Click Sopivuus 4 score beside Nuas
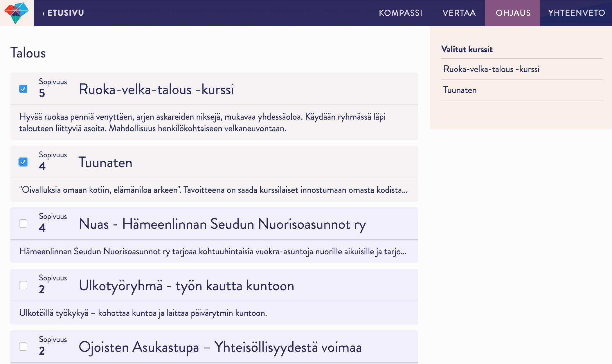The image size is (612, 364). coord(53,223)
